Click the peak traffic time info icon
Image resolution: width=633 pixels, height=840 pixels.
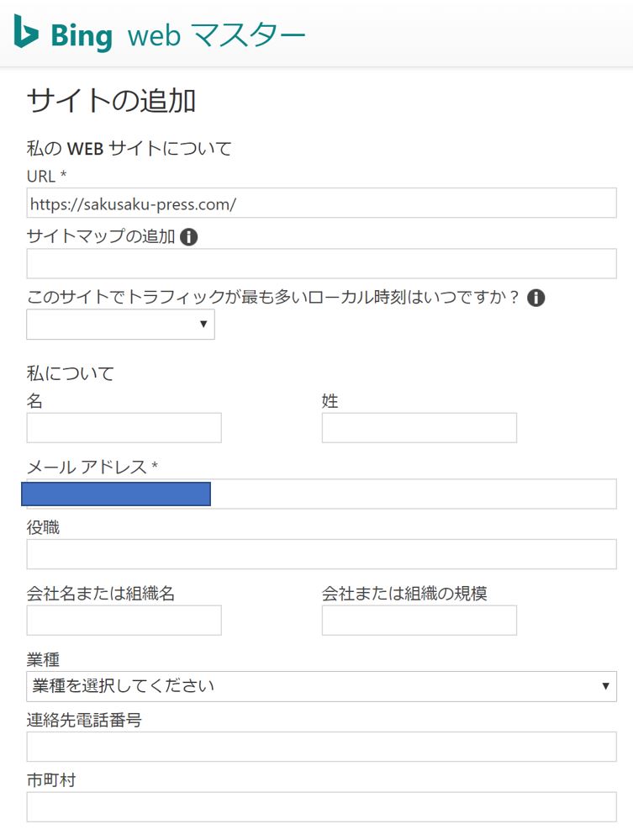535,298
